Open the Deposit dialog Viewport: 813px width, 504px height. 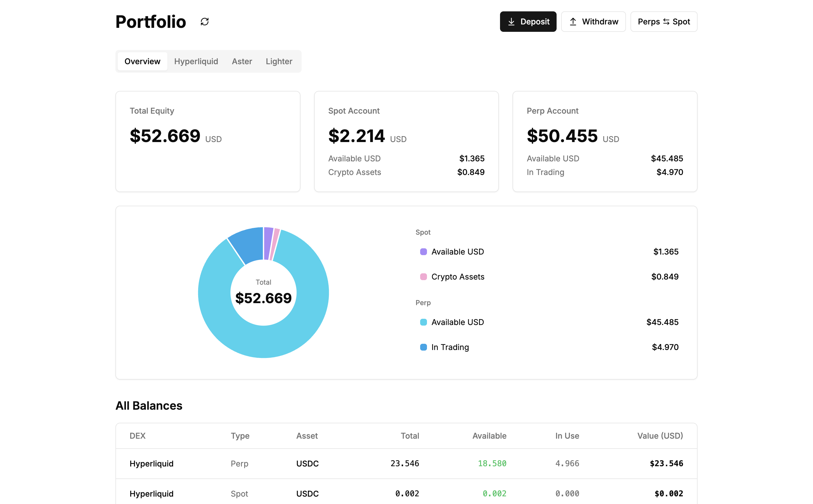528,21
